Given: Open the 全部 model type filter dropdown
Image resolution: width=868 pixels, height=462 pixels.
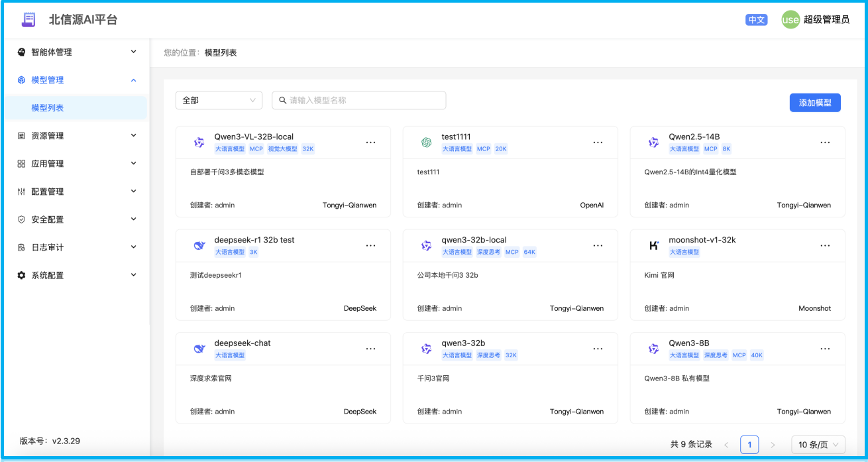Looking at the screenshot, I should 219,100.
